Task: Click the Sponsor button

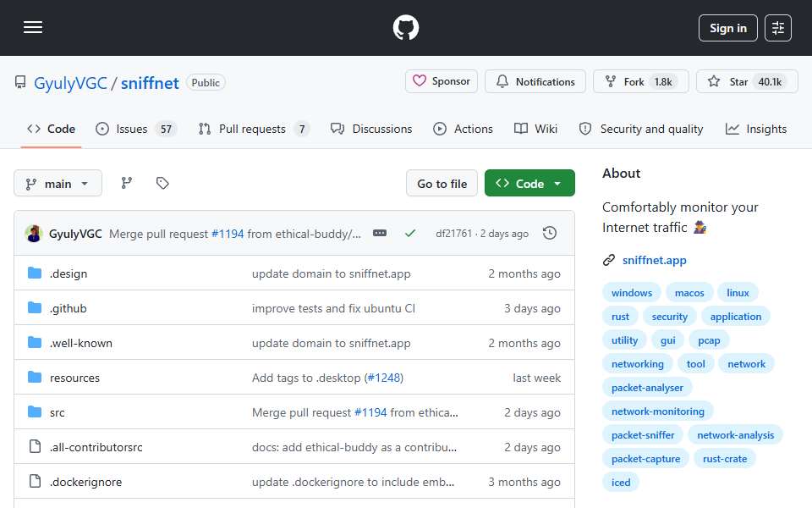Action: [x=442, y=81]
